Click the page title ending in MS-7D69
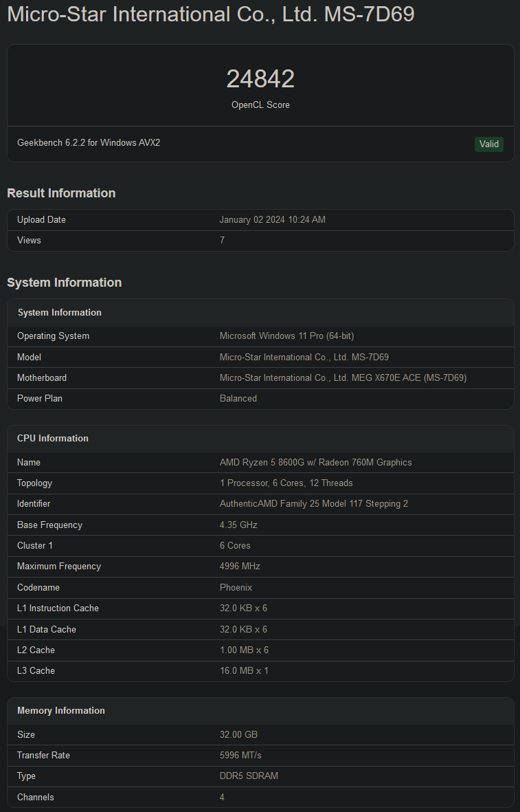The image size is (520, 812). [x=211, y=14]
